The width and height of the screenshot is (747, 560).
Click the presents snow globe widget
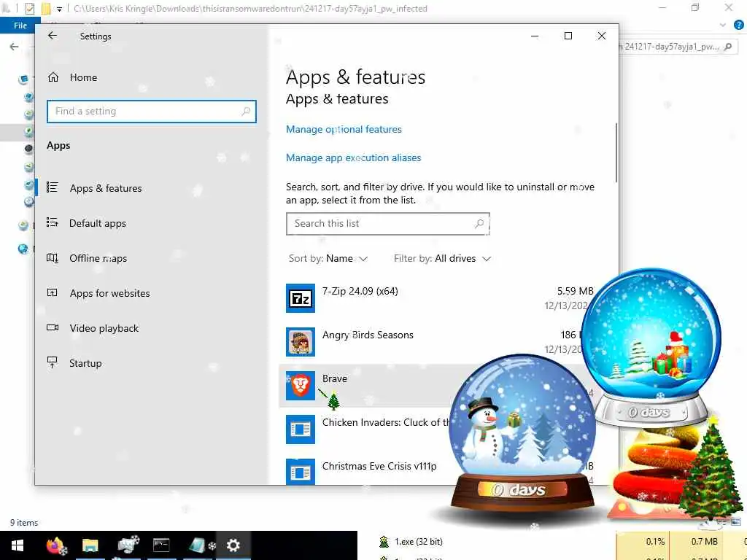pos(651,348)
